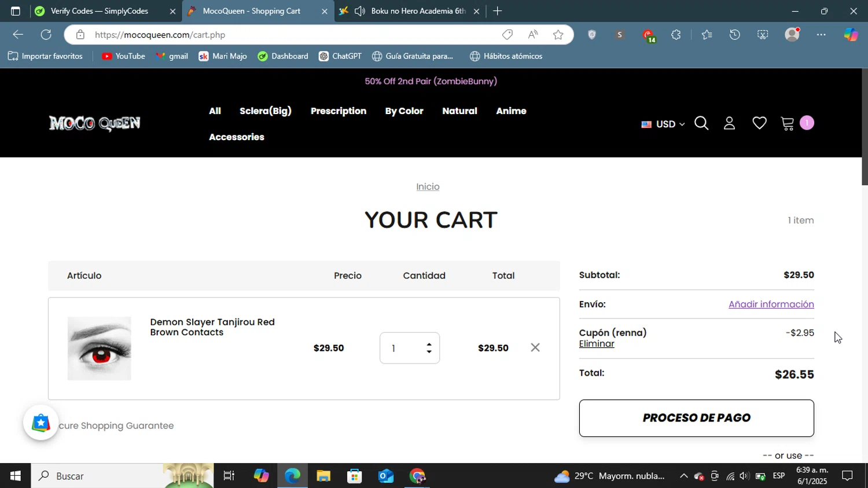Add page to favorites star icon

coord(558,35)
